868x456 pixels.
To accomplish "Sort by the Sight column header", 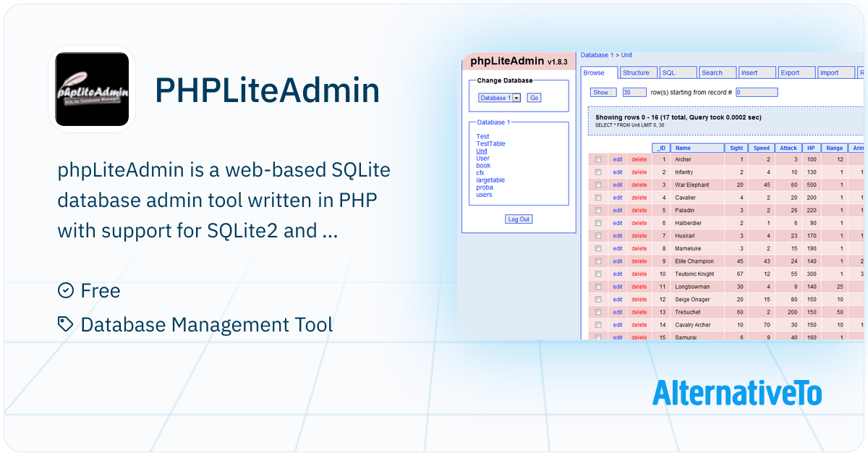I will point(736,148).
